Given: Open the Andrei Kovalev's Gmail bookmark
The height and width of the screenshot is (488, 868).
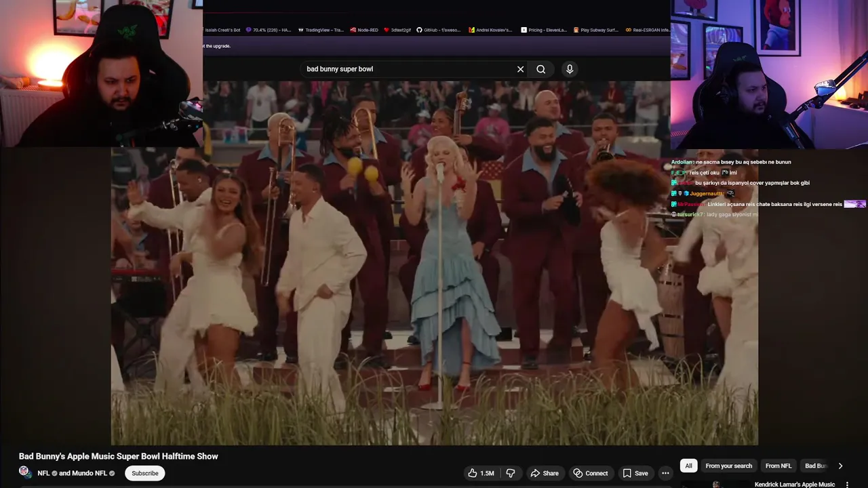Looking at the screenshot, I should [490, 30].
